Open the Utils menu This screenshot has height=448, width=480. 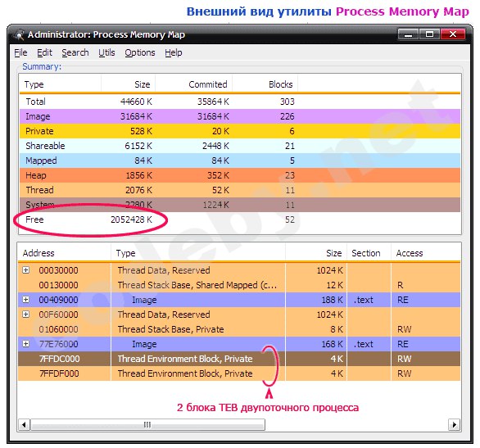pyautogui.click(x=106, y=52)
